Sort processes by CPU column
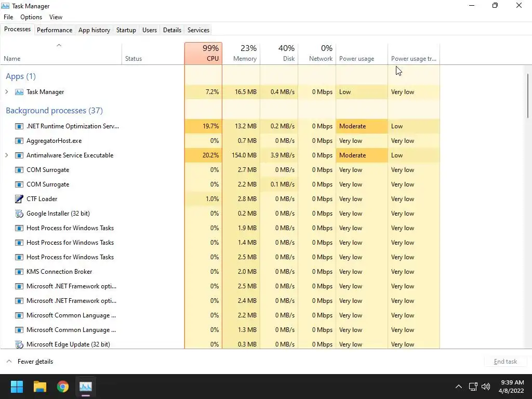Viewport: 532px width, 399px height. click(x=204, y=54)
